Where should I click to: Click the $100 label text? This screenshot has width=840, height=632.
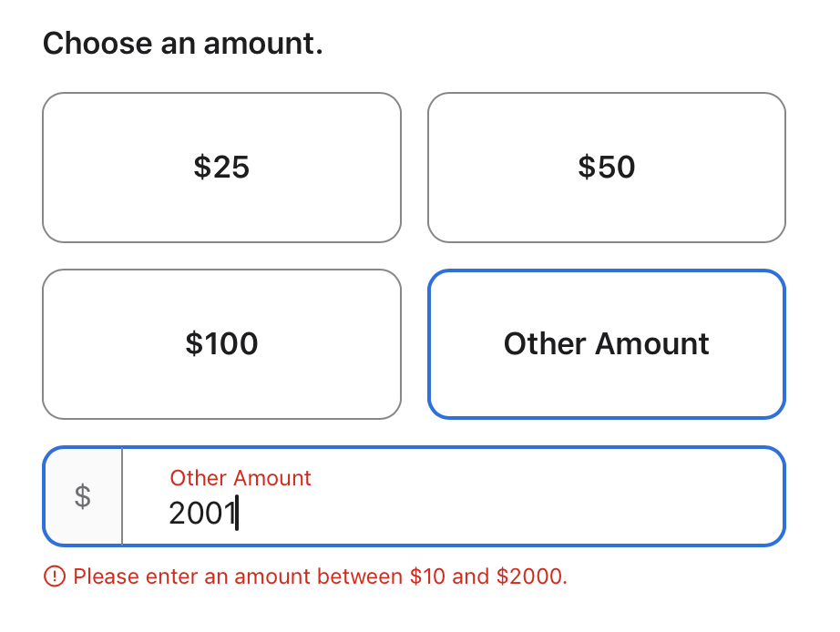click(x=221, y=344)
